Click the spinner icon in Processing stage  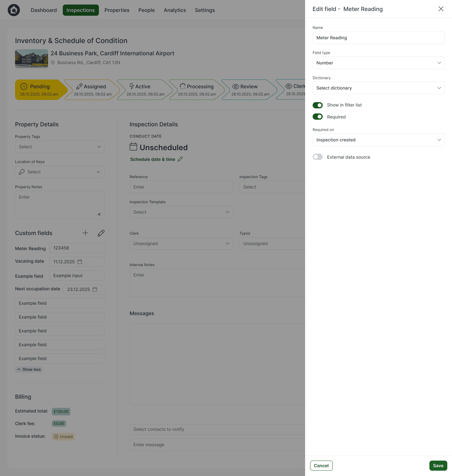pos(183,86)
